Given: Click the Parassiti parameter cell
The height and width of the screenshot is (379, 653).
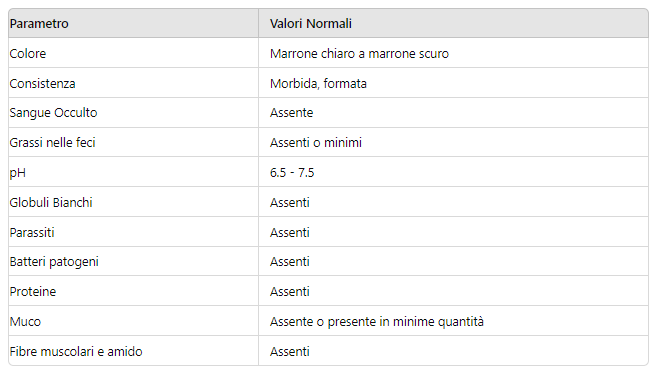Looking at the screenshot, I should [133, 232].
